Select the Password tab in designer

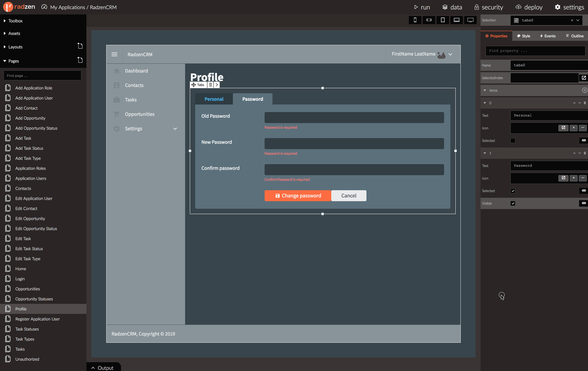[x=253, y=99]
